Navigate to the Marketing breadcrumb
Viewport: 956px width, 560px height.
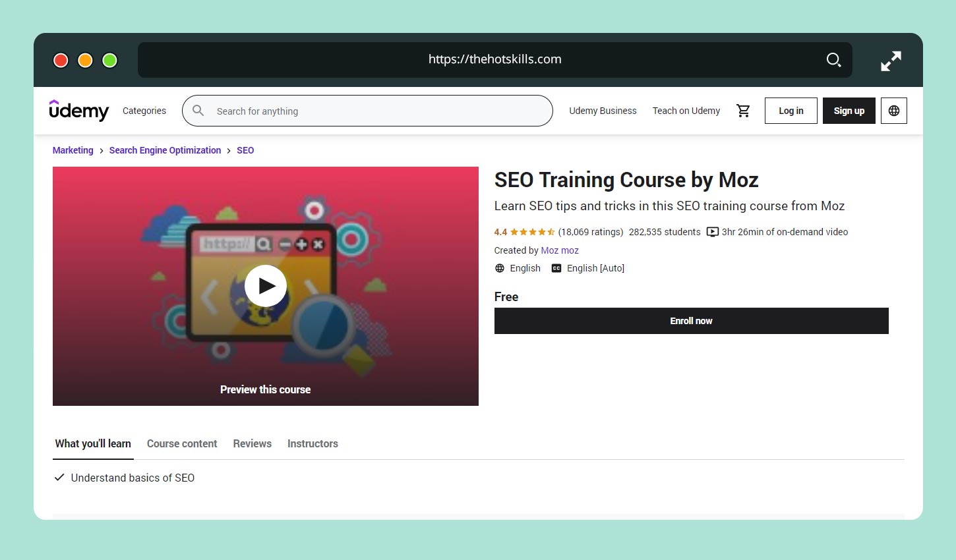tap(73, 150)
